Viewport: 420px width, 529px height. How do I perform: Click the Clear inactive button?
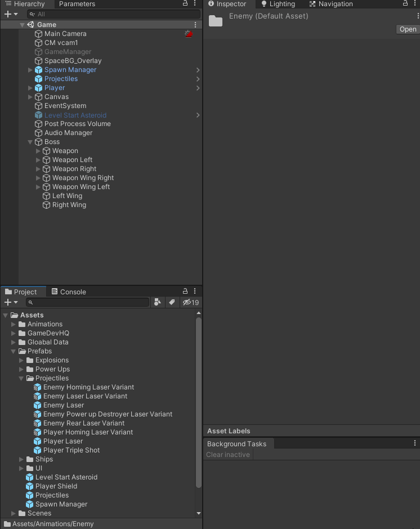[228, 455]
